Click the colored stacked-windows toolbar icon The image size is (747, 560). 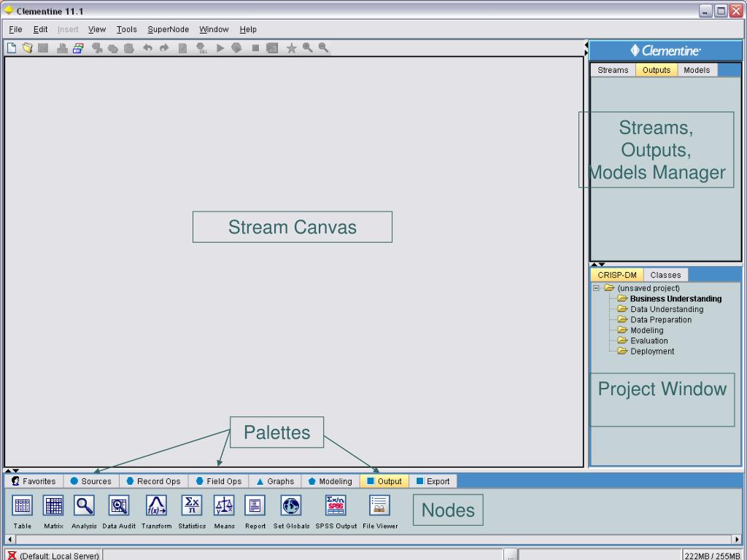point(78,47)
